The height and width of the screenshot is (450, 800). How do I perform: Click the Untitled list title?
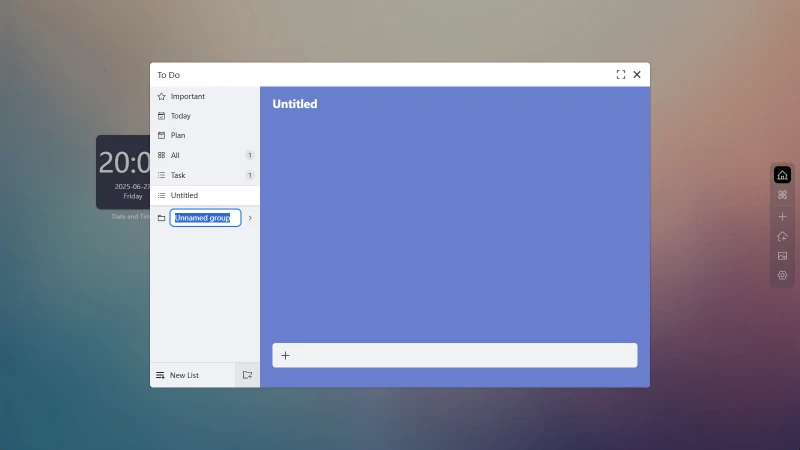295,104
